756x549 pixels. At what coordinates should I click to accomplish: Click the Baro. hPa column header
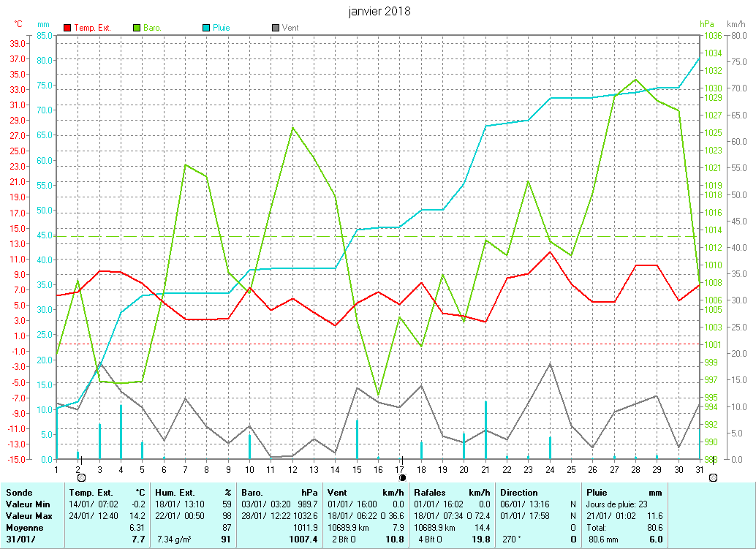point(253,493)
